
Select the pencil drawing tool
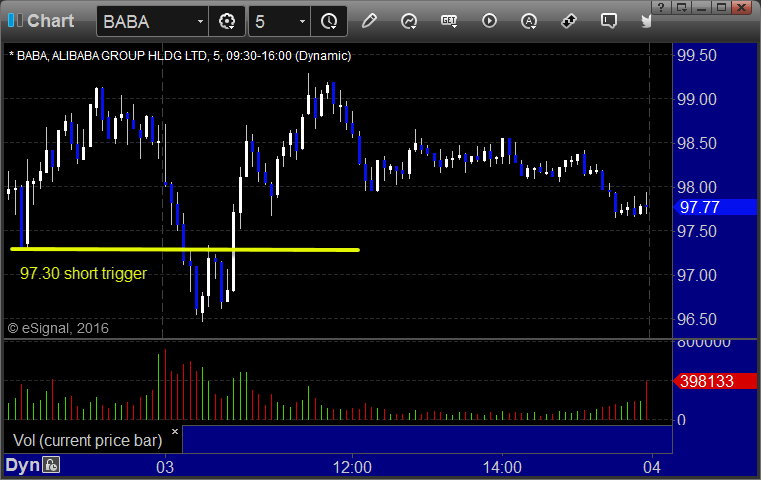click(x=369, y=21)
